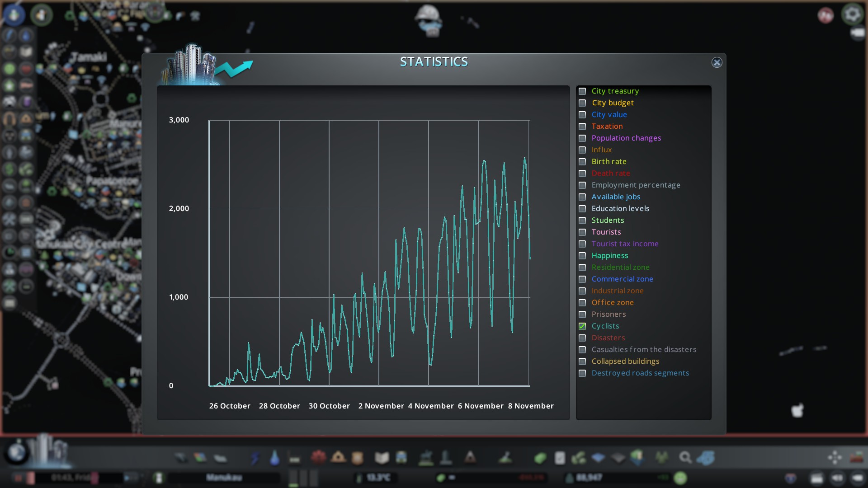Click the Manukau city name field
This screenshot has height=488, width=868.
click(x=224, y=478)
